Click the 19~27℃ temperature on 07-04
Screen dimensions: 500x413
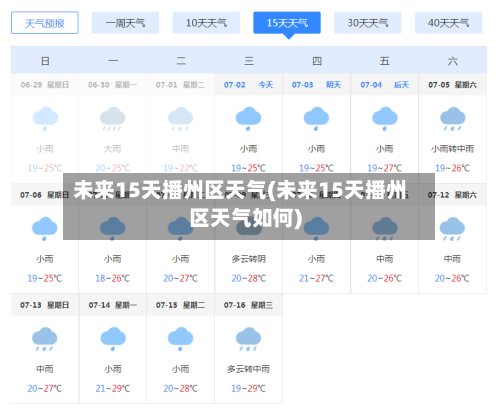[x=385, y=168]
